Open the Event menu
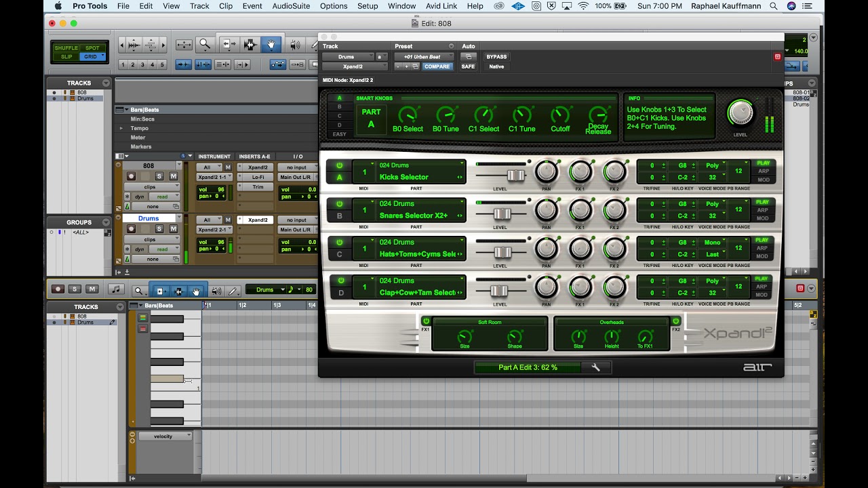 [252, 6]
